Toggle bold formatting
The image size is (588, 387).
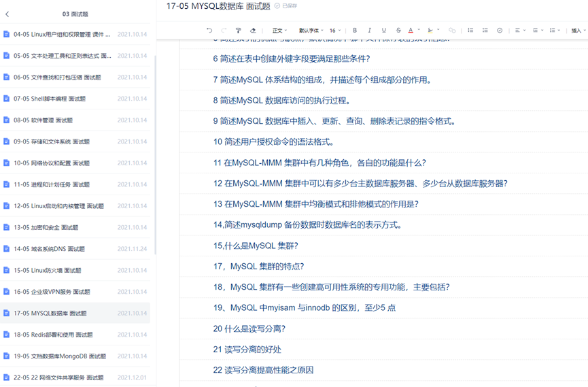coord(355,31)
